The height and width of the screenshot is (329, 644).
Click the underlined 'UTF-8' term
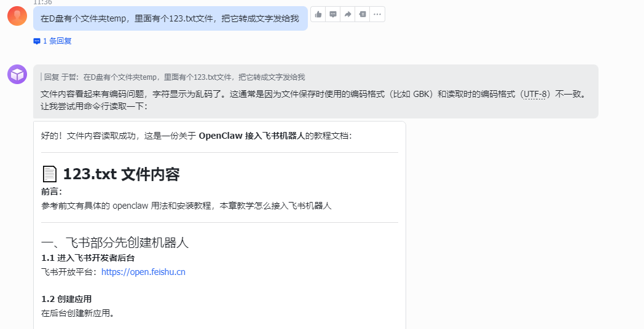pyautogui.click(x=535, y=94)
